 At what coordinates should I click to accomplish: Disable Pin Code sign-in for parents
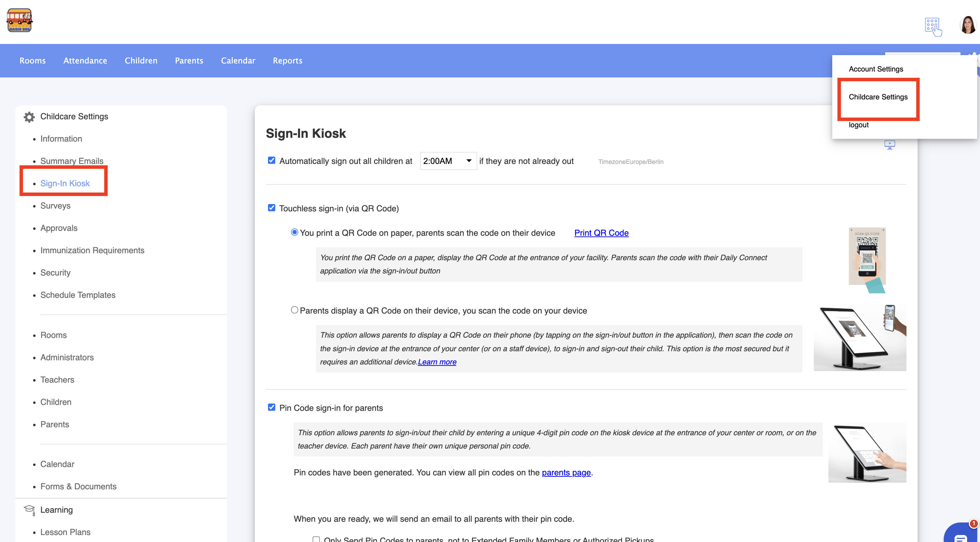coord(271,407)
